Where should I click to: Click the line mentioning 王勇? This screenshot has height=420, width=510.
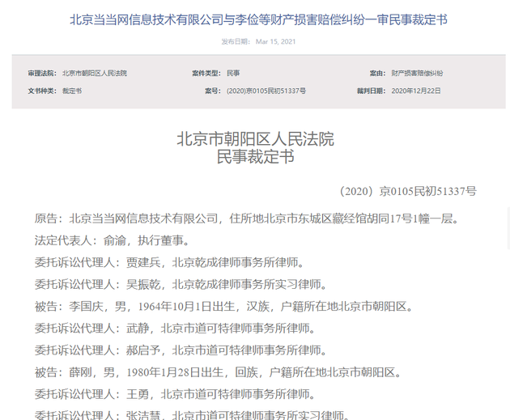pyautogui.click(x=176, y=394)
